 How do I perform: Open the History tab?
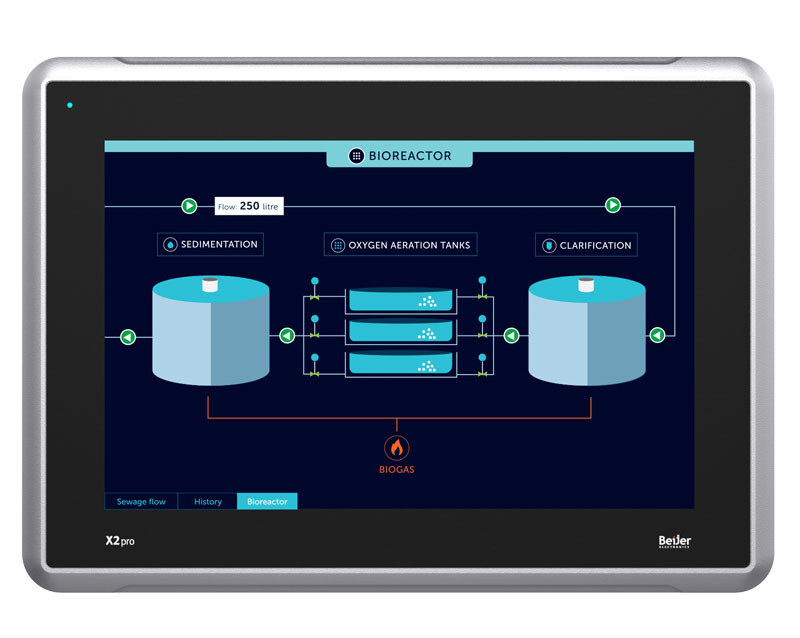[x=208, y=501]
